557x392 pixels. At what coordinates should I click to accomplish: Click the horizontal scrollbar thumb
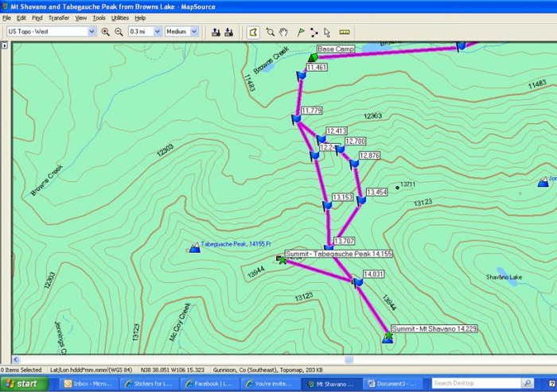(x=349, y=359)
